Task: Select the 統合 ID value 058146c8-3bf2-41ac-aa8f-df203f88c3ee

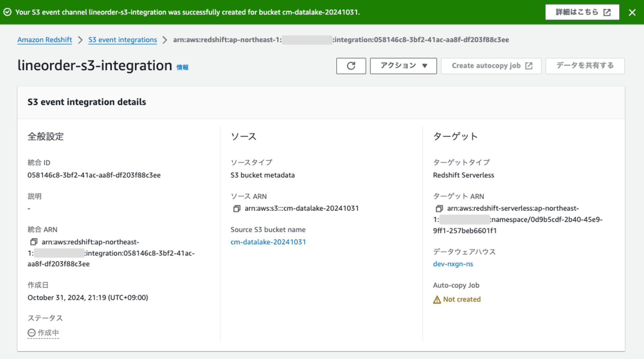Action: [94, 175]
